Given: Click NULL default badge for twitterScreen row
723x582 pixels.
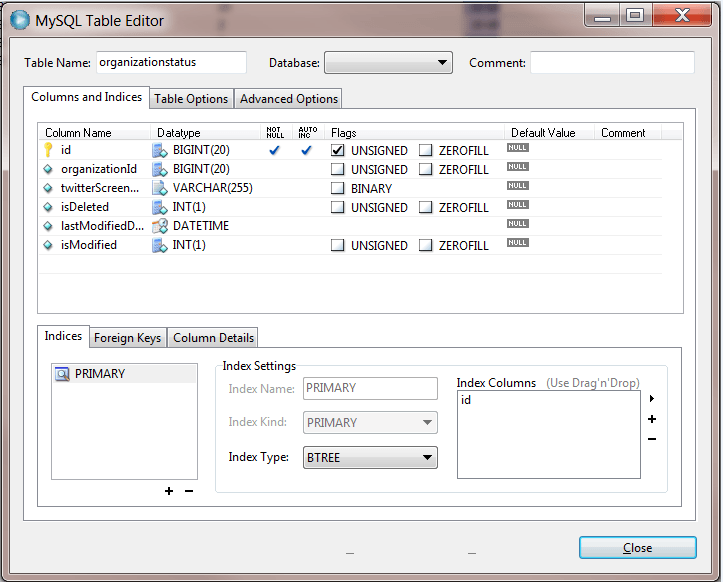Looking at the screenshot, I should (518, 185).
